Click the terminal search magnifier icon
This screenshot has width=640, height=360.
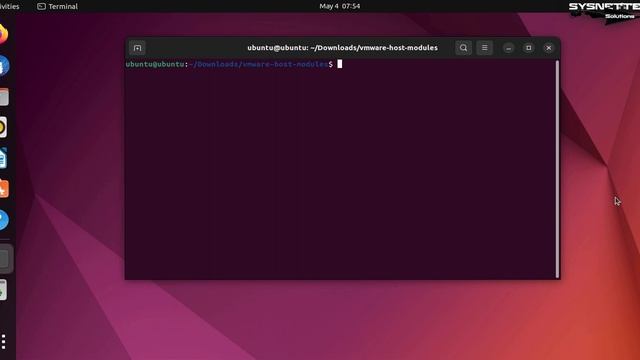(x=463, y=48)
